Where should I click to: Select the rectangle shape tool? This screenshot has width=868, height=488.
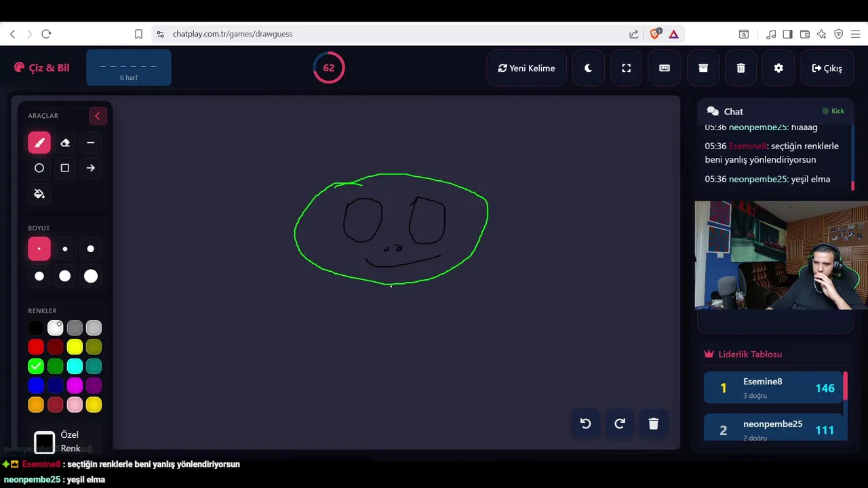pos(65,168)
